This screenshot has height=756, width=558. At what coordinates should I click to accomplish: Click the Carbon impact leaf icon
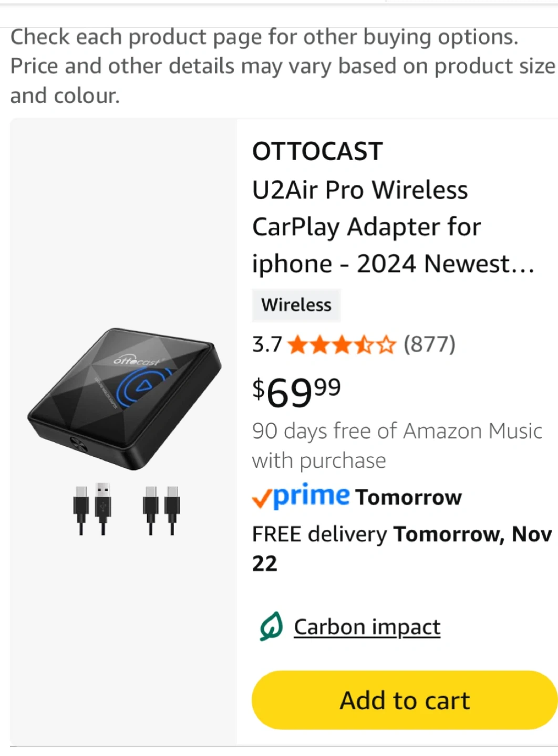271,626
